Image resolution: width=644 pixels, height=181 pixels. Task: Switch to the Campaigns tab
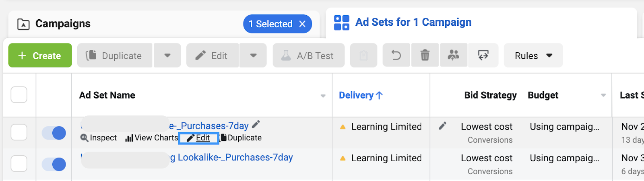(63, 24)
